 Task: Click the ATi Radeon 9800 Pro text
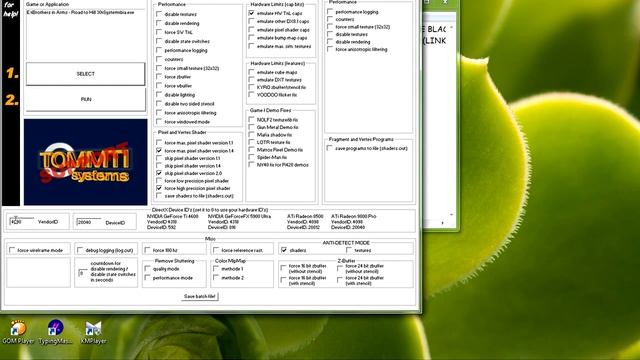[x=353, y=216]
